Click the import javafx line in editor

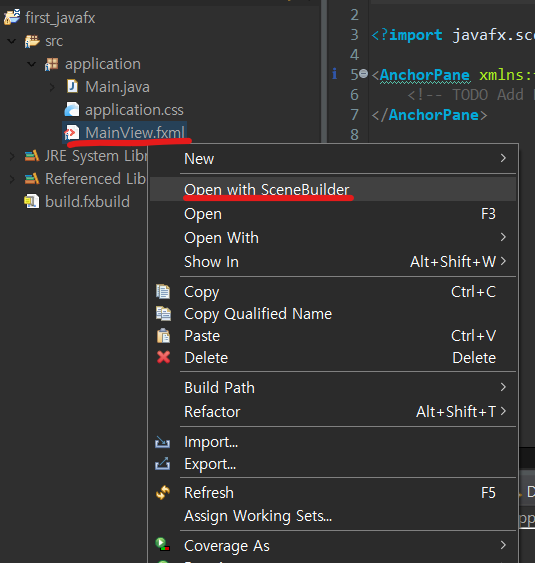click(x=453, y=35)
